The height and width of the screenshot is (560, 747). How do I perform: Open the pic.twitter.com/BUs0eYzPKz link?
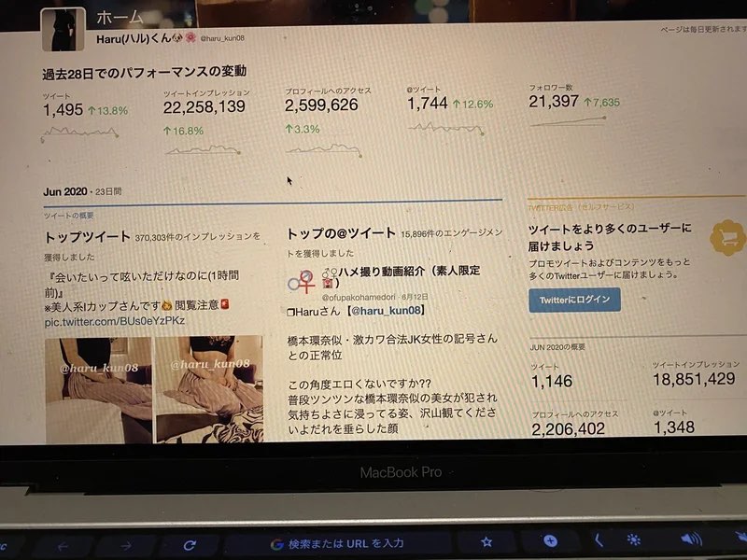click(114, 321)
